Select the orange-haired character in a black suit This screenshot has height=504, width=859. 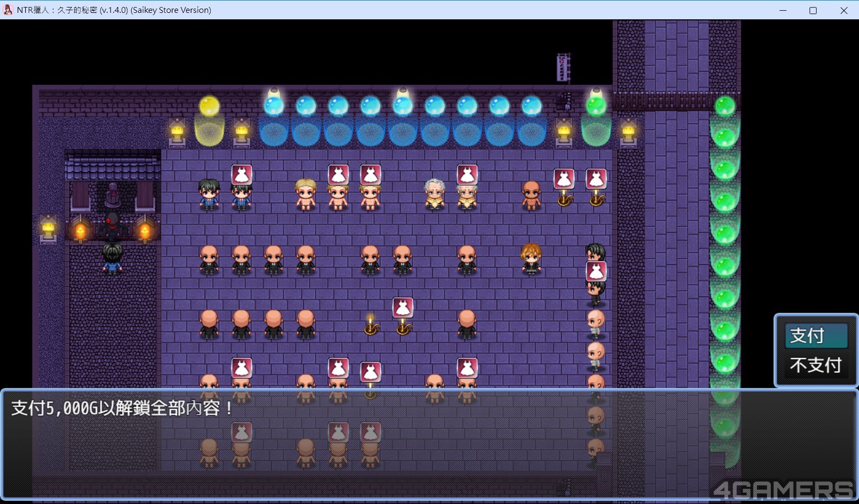tap(531, 258)
